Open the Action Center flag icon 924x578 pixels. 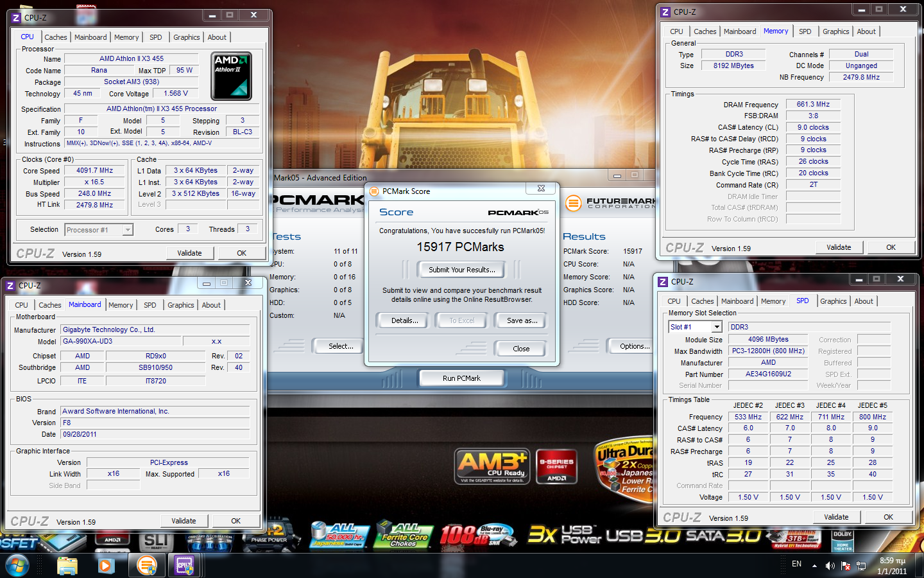tap(846, 566)
